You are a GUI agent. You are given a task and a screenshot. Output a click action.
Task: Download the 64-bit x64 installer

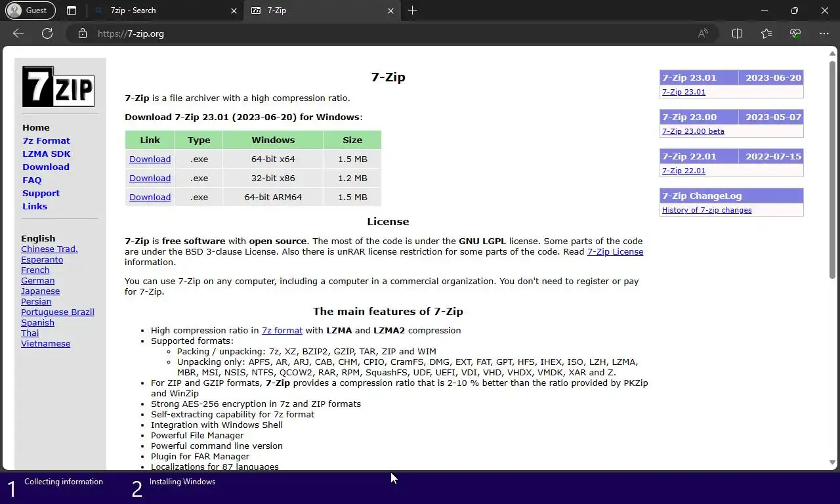click(150, 159)
